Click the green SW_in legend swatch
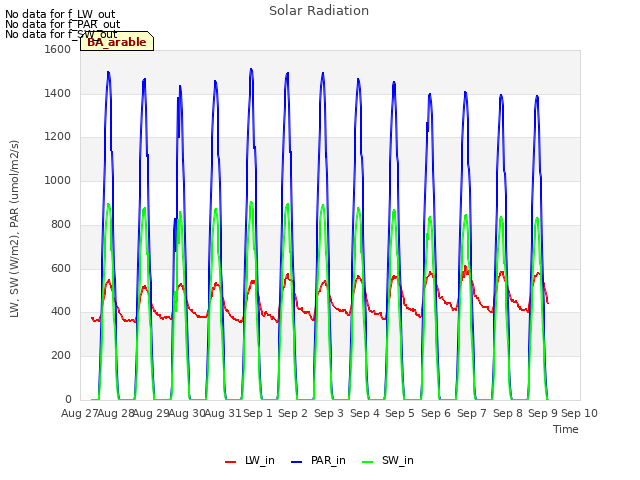Screen dimensions: 640x480 pos(368,462)
